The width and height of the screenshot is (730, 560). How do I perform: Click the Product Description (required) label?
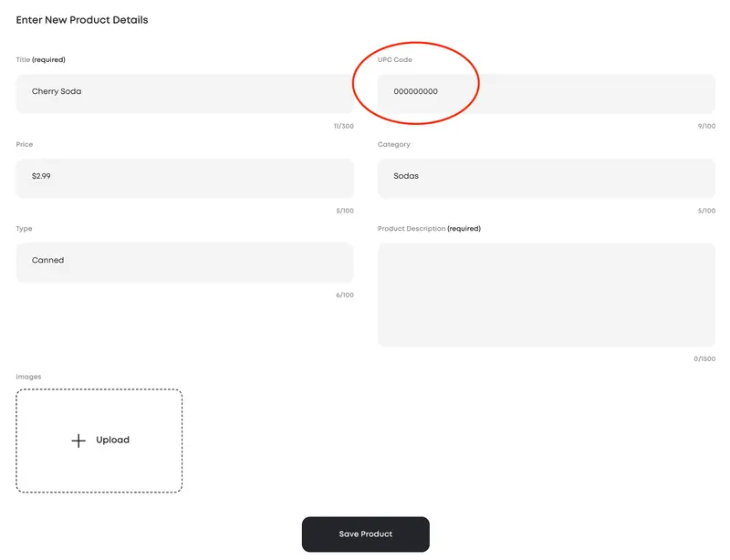429,229
